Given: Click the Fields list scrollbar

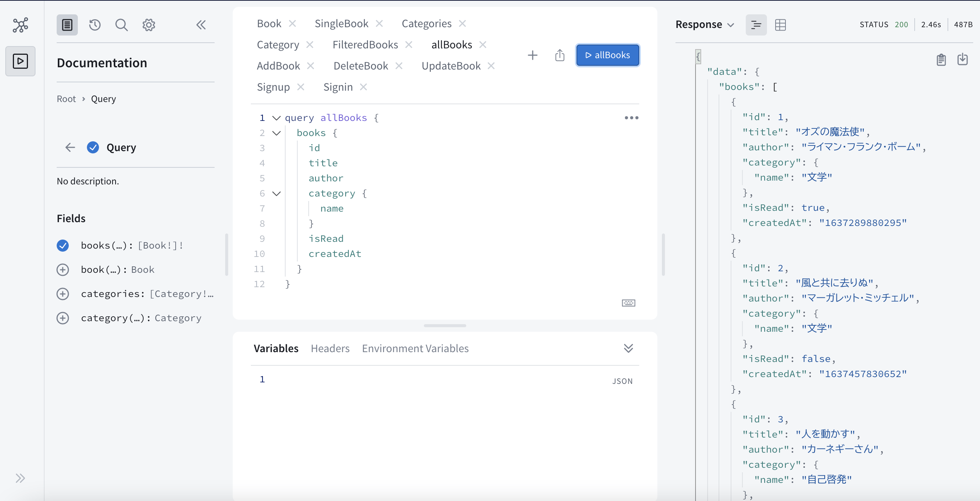Looking at the screenshot, I should tap(227, 255).
